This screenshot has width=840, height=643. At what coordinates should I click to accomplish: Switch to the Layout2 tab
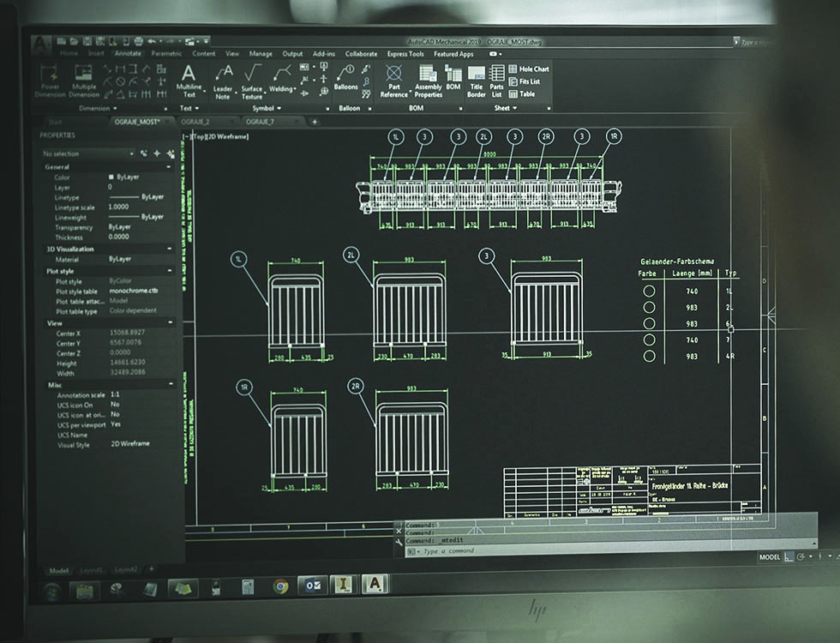pos(125,569)
